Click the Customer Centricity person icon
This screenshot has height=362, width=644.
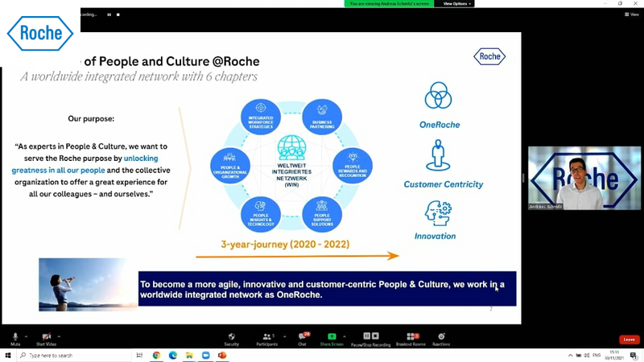pos(438,155)
